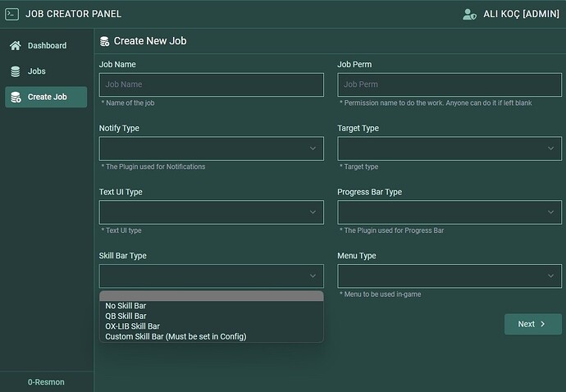Click the ALI KOÇ [ADMIN] username
The width and height of the screenshot is (566, 392).
521,14
